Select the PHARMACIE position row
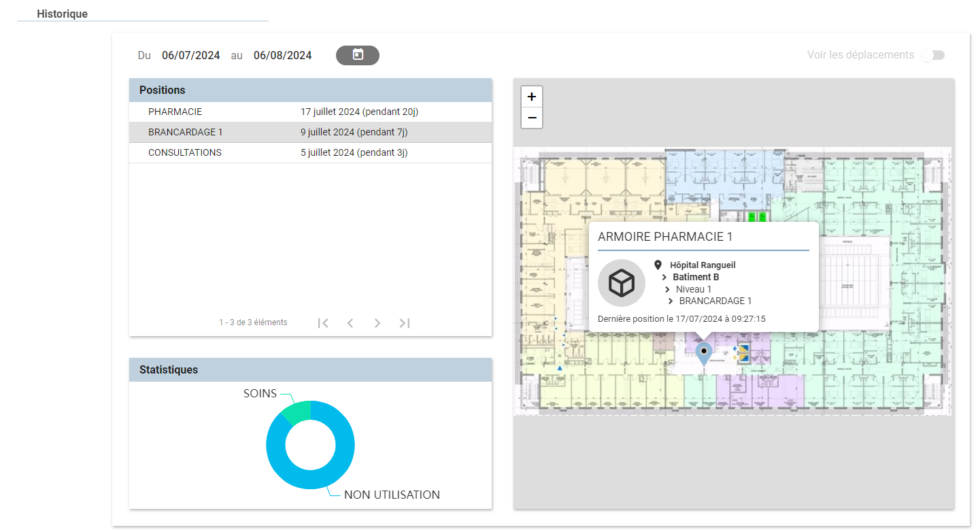This screenshot has height=530, width=980. coord(310,112)
